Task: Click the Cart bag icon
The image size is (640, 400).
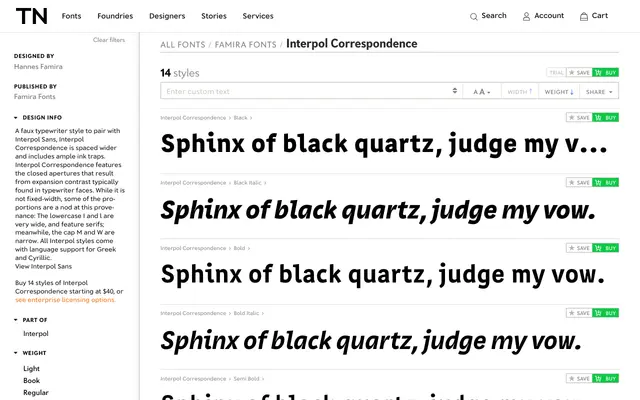Action: tap(584, 16)
